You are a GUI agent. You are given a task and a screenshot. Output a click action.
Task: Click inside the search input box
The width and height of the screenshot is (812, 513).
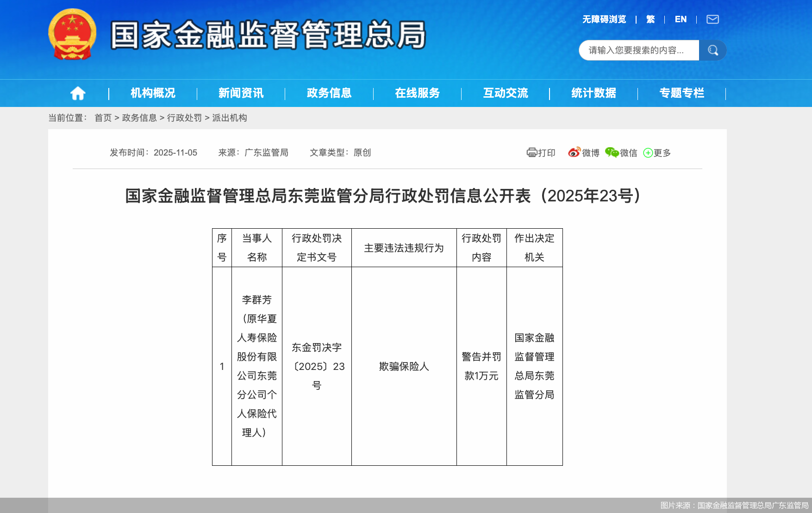point(639,50)
